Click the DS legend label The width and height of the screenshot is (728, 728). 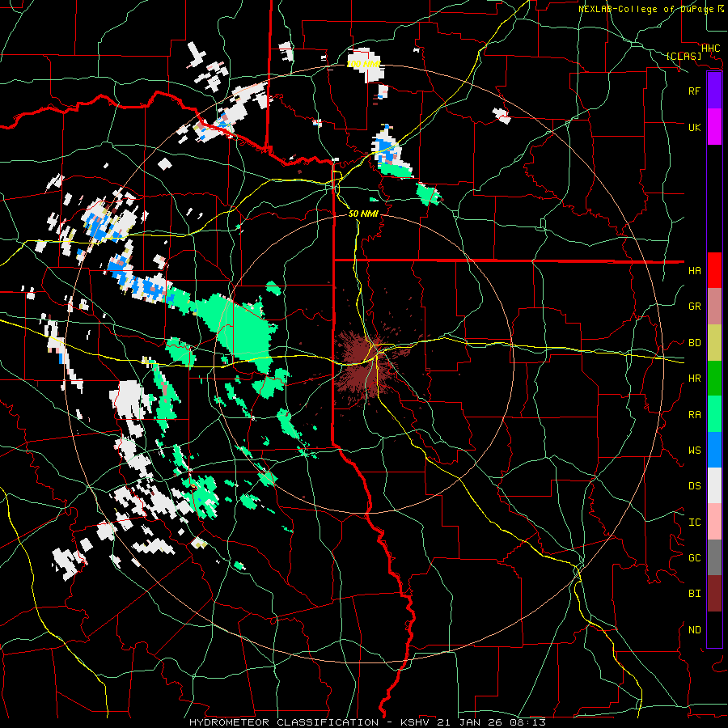694,486
